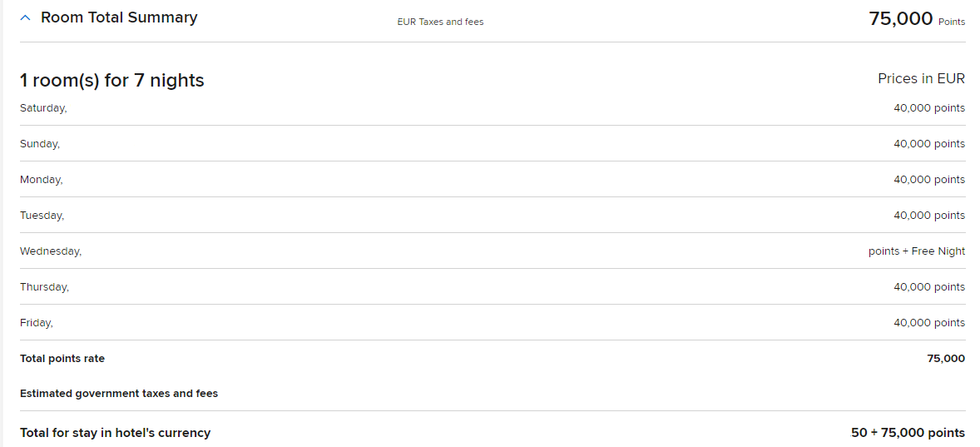Click the Prices in EUR text
The height and width of the screenshot is (447, 980).
(921, 79)
